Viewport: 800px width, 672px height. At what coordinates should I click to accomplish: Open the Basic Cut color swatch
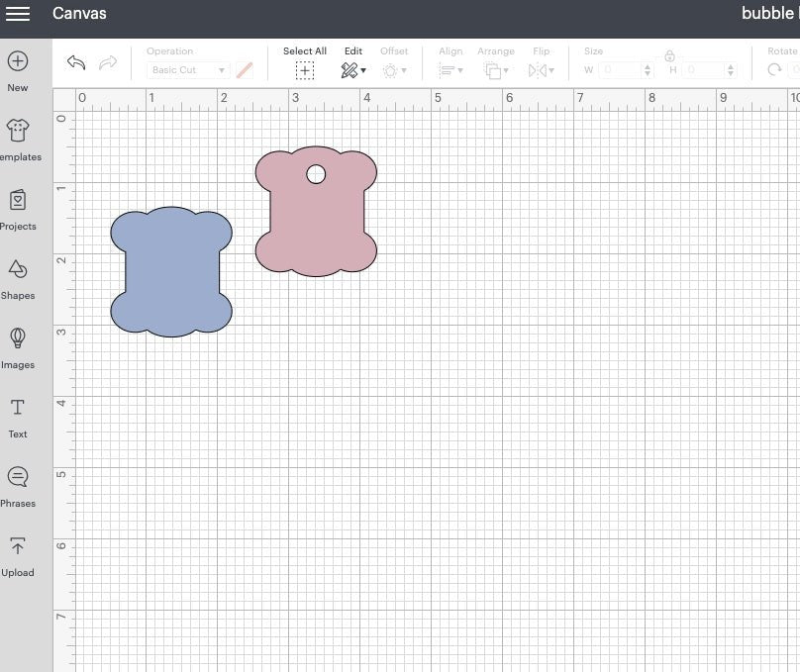point(244,70)
